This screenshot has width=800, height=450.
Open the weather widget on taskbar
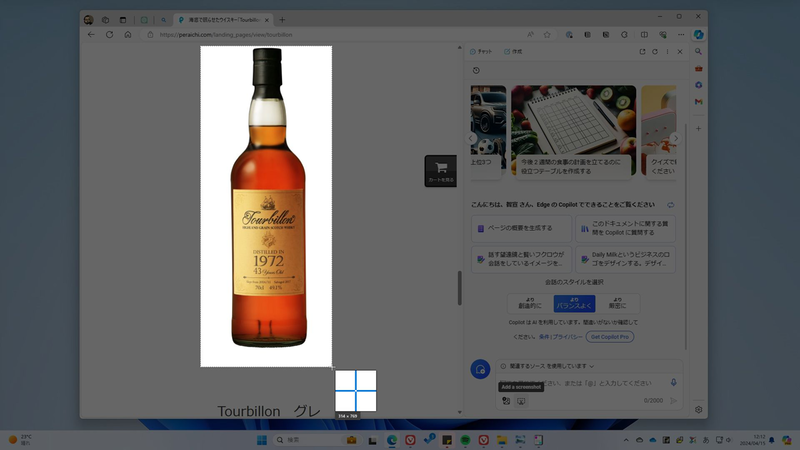point(20,440)
